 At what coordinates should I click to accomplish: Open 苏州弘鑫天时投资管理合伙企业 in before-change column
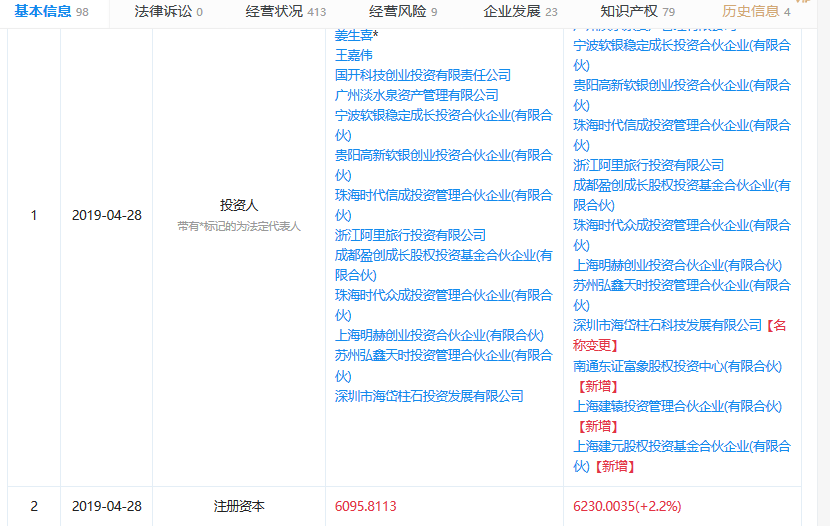pos(444,365)
